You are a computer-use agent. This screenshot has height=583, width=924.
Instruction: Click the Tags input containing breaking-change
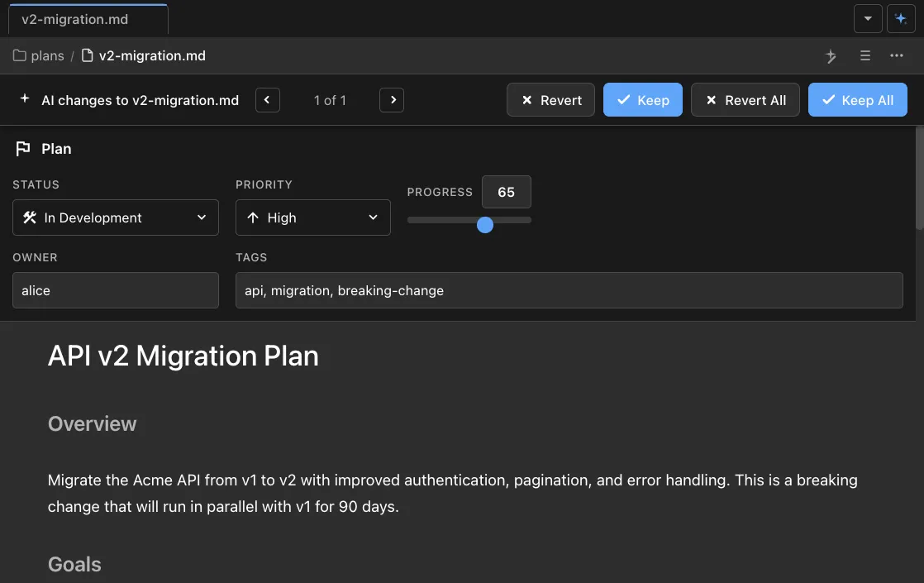click(569, 290)
